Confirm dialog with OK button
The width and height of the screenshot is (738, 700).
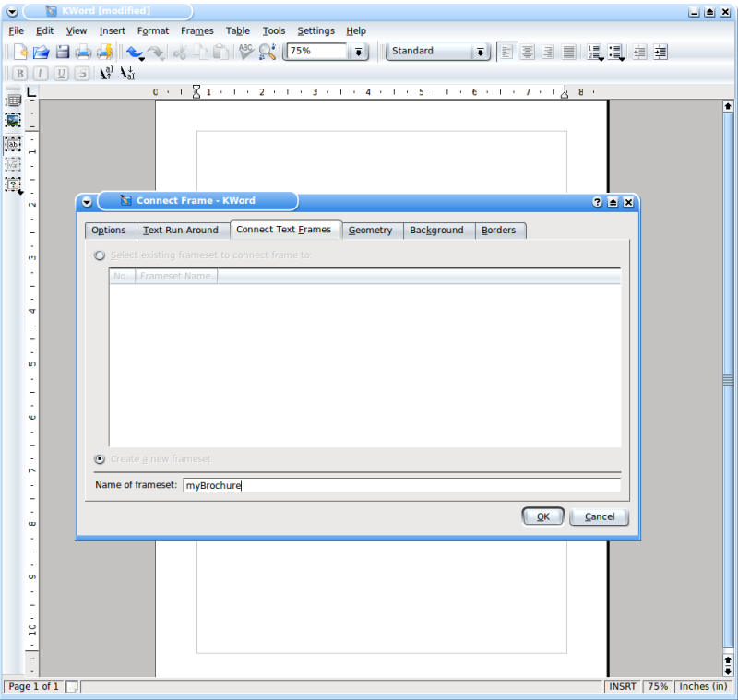pos(542,516)
